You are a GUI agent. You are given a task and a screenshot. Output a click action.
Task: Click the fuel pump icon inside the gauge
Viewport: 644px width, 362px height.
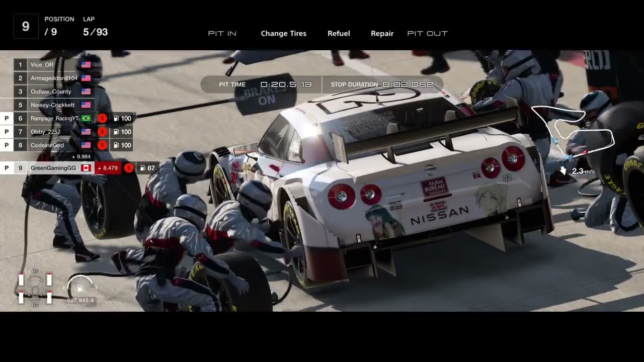click(80, 288)
